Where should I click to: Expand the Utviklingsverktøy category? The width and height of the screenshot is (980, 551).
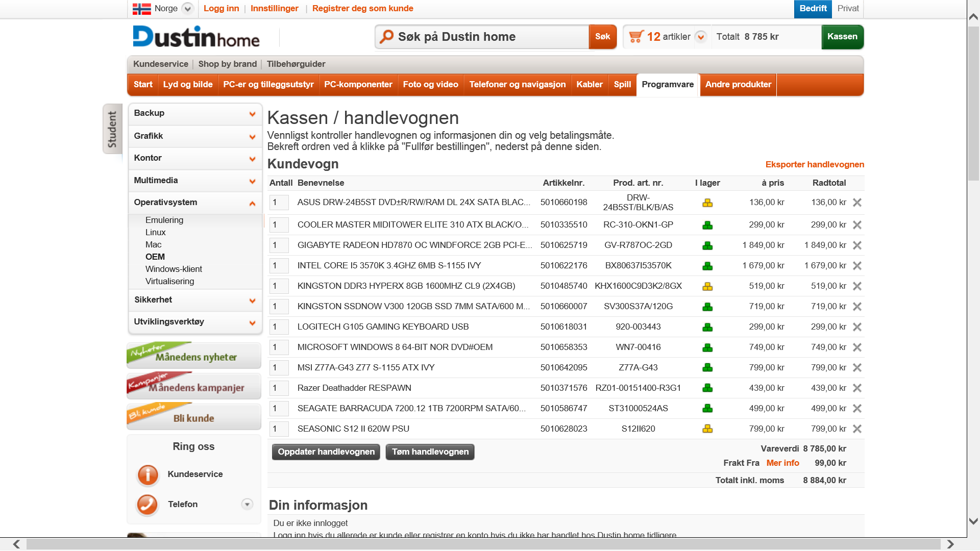(x=252, y=322)
